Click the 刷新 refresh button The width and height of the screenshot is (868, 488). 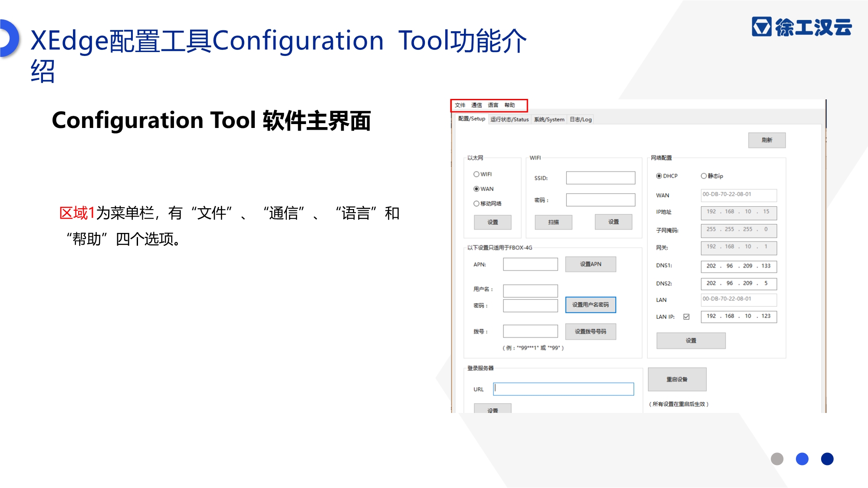(x=767, y=140)
